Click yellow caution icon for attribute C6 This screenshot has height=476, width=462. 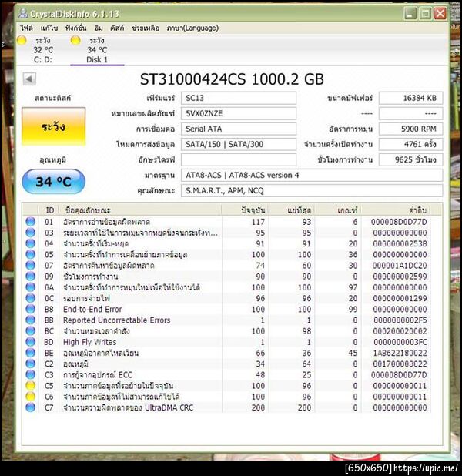coord(30,397)
